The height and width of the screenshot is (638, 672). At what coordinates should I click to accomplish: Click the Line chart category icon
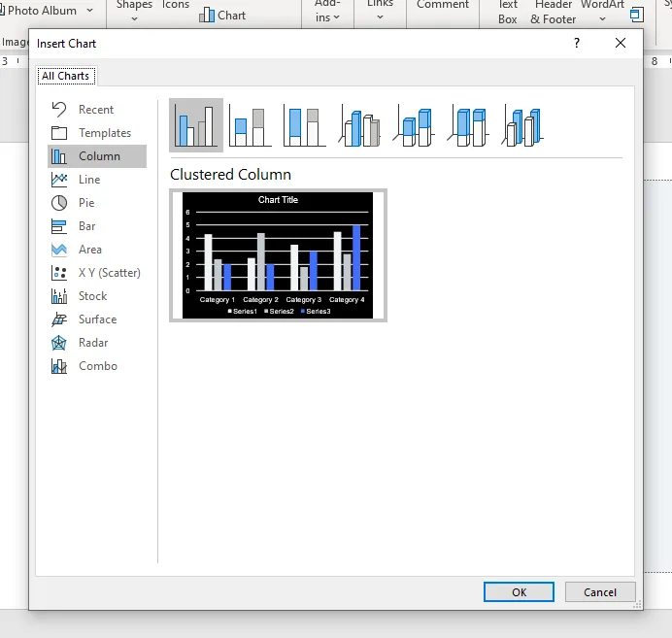[x=59, y=180]
